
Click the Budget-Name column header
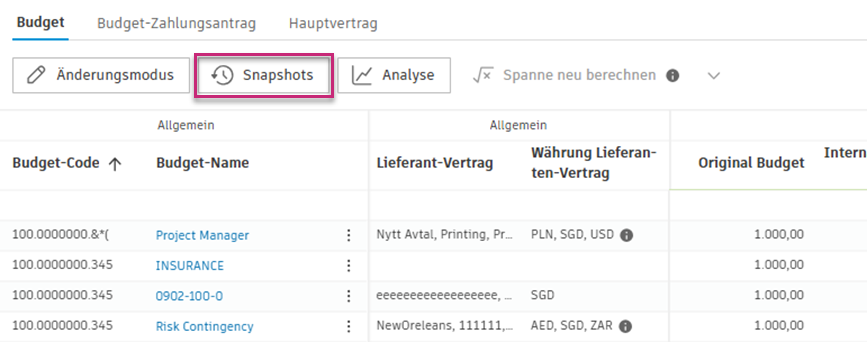[202, 163]
